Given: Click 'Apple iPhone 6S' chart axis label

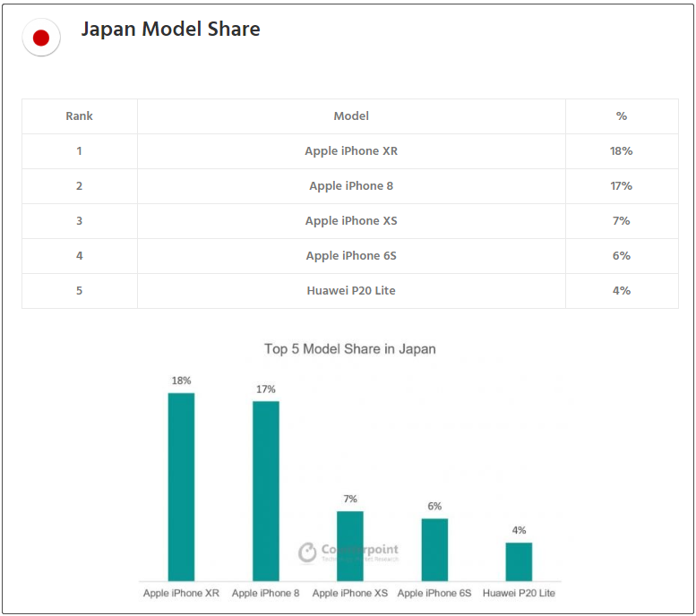Looking at the screenshot, I should pos(434,594).
